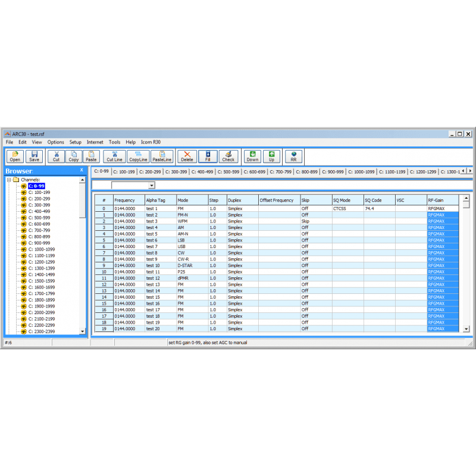
Task: Select C: 2300-2399 in browser tree
Action: tap(42, 331)
